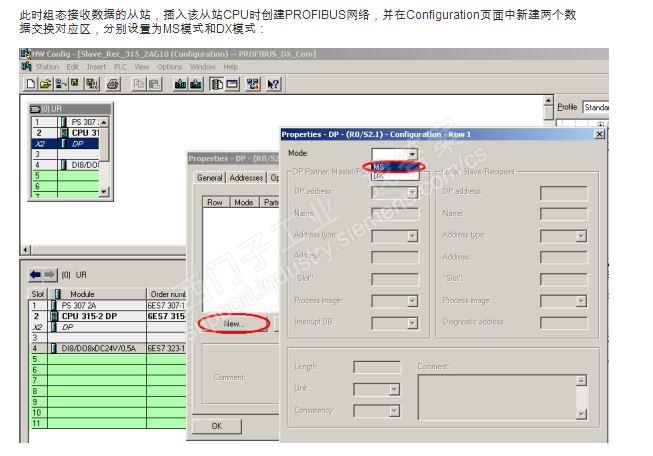Select 'DI8/DO8xDC24V/0.5A' row in Slot table
This screenshot has height=456, width=653.
107,348
